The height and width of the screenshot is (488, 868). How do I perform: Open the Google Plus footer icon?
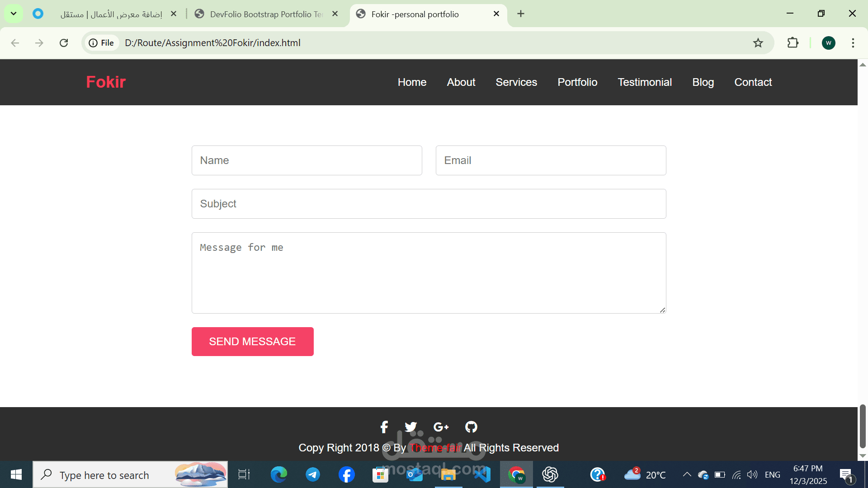click(x=441, y=427)
